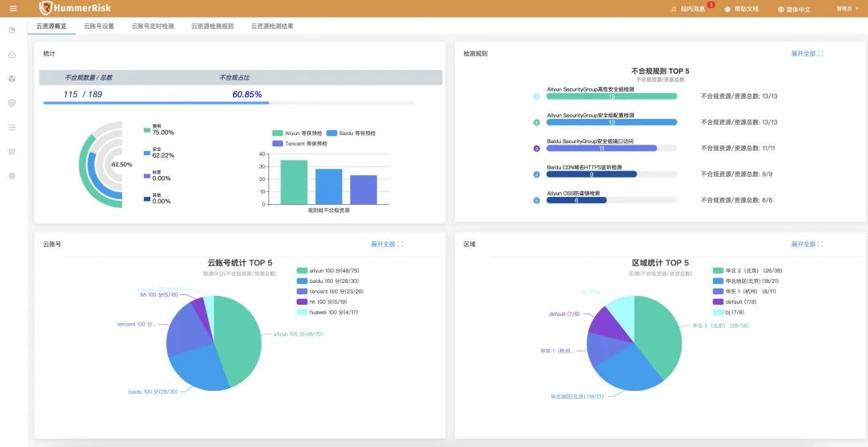Click rank badge 4 beside Baidu CDN rule
Viewport: 868px width, 447px height.
[536, 174]
